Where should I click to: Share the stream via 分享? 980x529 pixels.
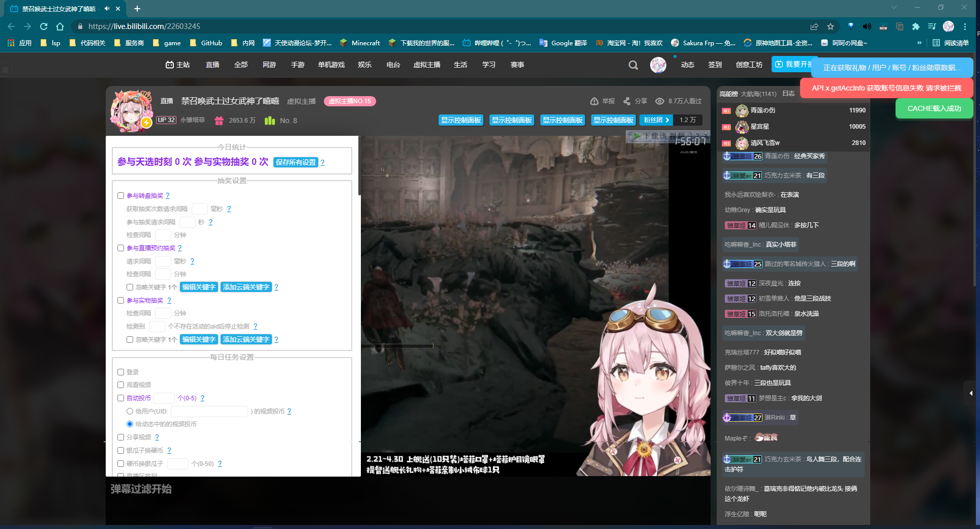(x=635, y=101)
